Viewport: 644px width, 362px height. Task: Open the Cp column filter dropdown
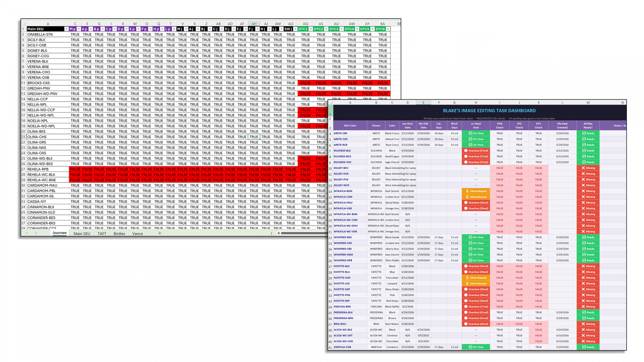(x=115, y=29)
